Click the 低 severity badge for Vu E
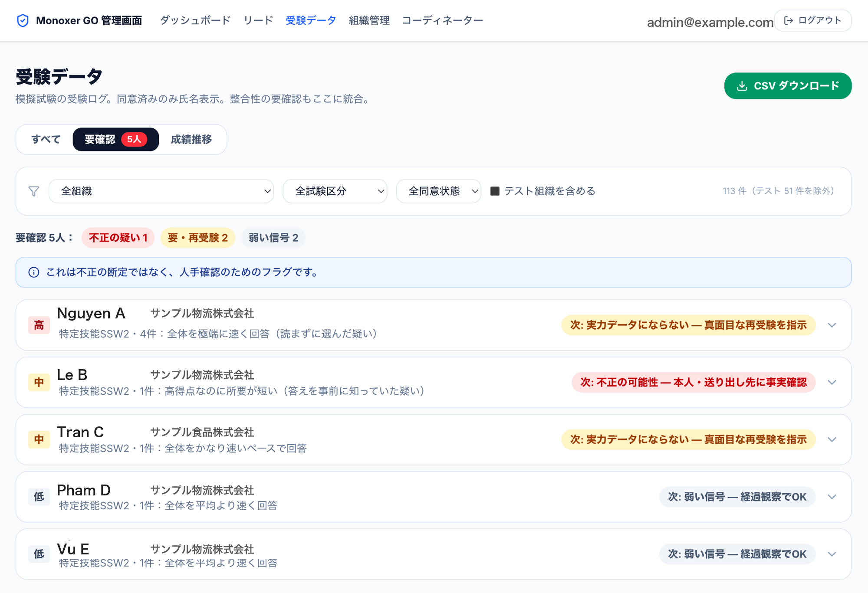Image resolution: width=868 pixels, height=593 pixels. point(39,554)
